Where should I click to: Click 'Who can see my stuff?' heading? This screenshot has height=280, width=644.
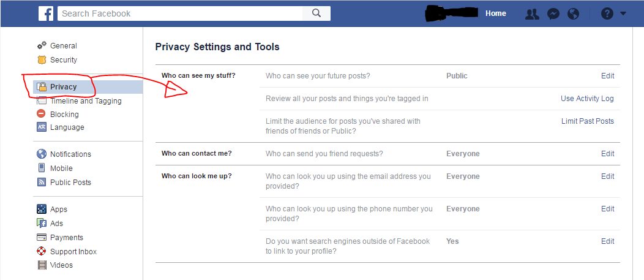pyautogui.click(x=198, y=75)
